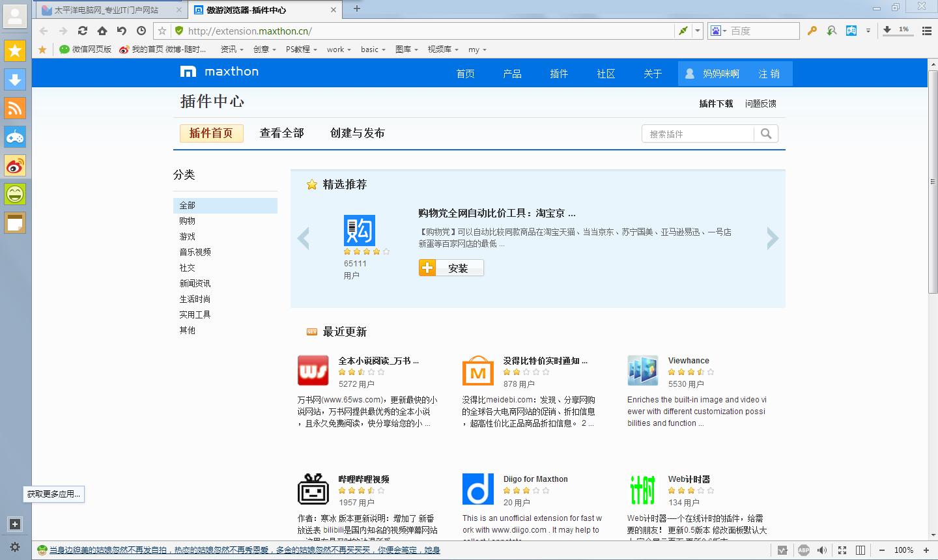The image size is (938, 560).
Task: Click the green arrow magnifier toolbar icon
Action: tap(832, 31)
